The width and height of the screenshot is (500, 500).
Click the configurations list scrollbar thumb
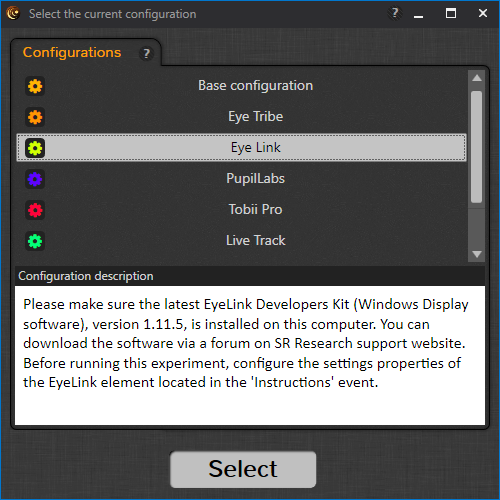[477, 147]
